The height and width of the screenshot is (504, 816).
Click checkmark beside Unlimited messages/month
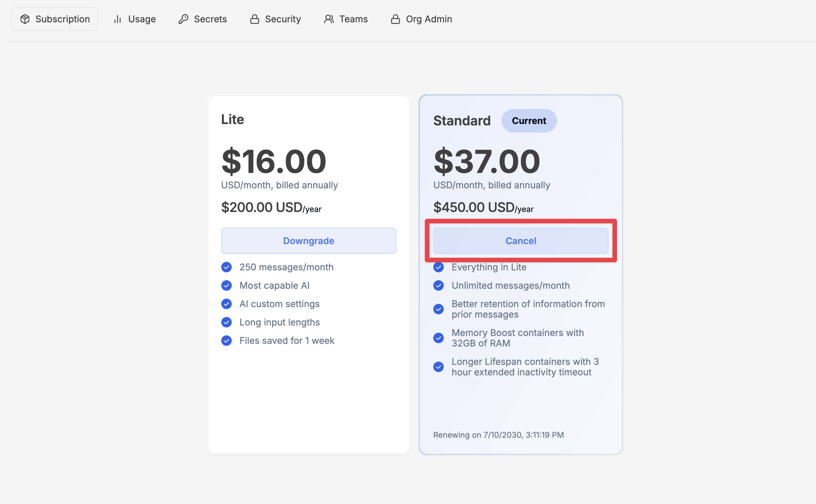tap(438, 285)
